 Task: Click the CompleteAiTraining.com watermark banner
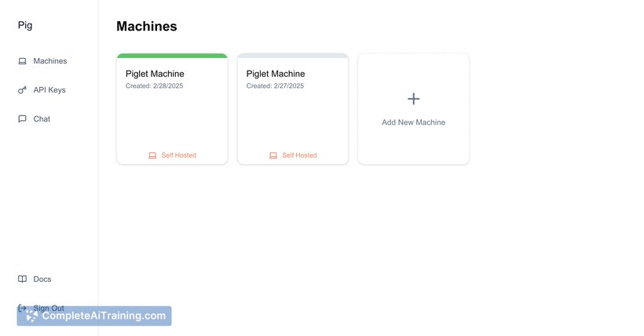[94, 316]
